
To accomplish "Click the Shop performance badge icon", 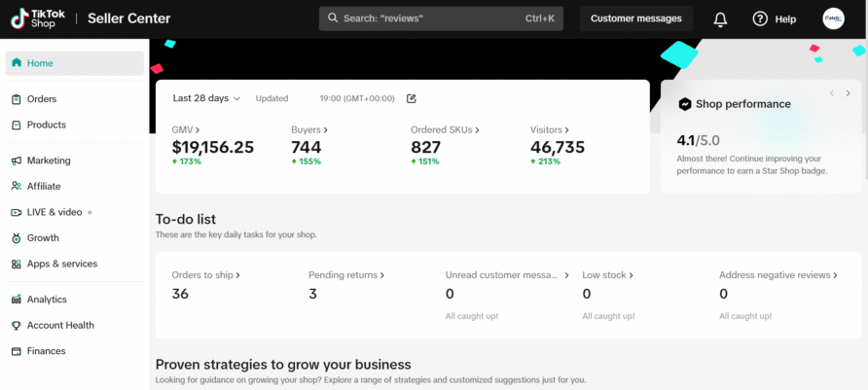I will click(685, 104).
